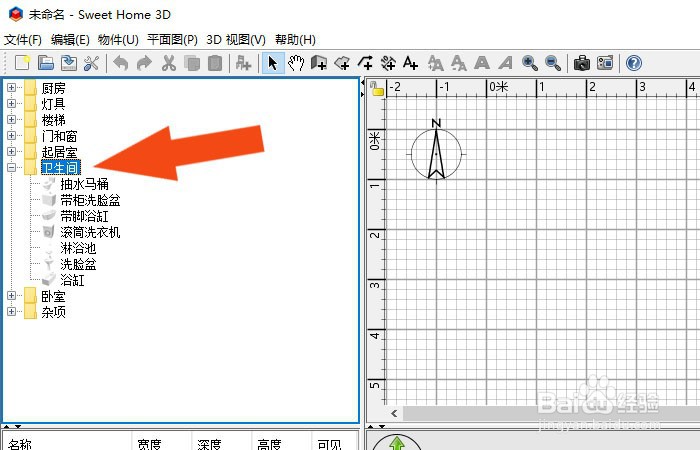Image resolution: width=700 pixels, height=450 pixels.
Task: Expand the 厨房 category
Action: point(12,88)
